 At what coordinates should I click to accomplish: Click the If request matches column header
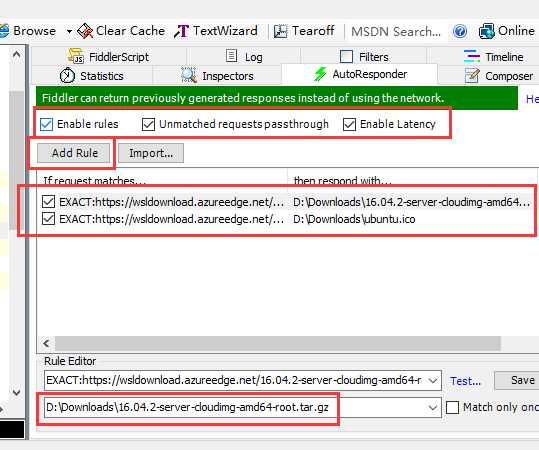click(x=162, y=179)
